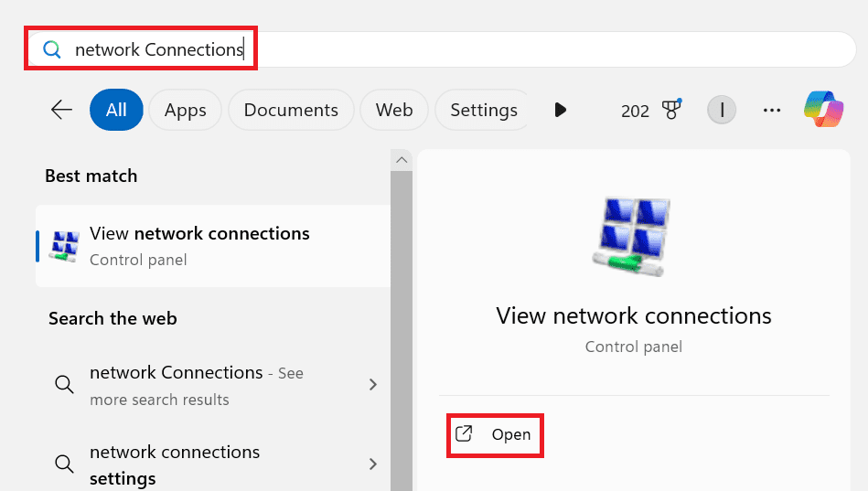Expand the 'network connections settings' chevron
Image resolution: width=868 pixels, height=491 pixels.
point(372,464)
